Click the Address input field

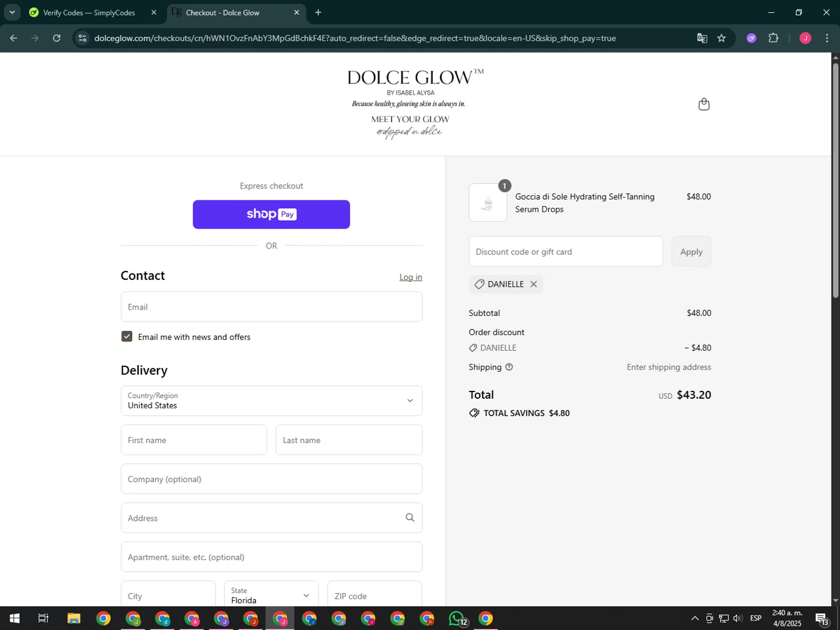coord(272,517)
